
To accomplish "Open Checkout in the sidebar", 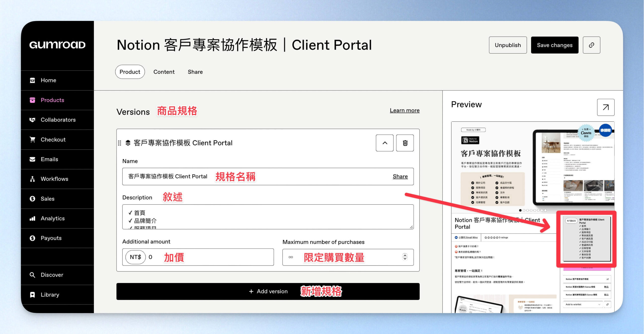I will [57, 140].
